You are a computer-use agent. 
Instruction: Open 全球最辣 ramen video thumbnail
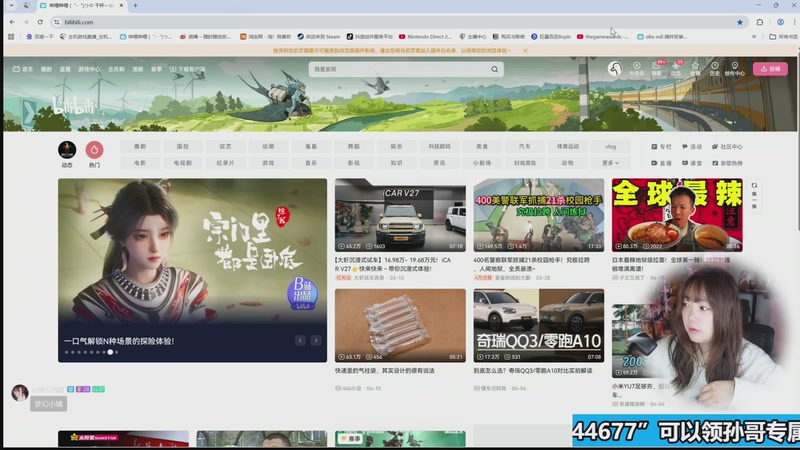(x=677, y=215)
